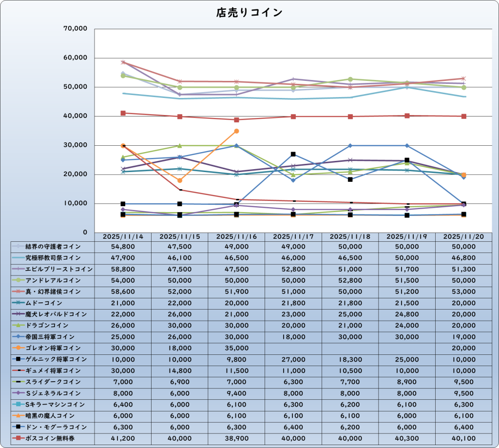This screenshot has height=448, width=499.
Task: Select the 27,000 cell in ゲルニック将軍コイン row
Action: pos(293,359)
